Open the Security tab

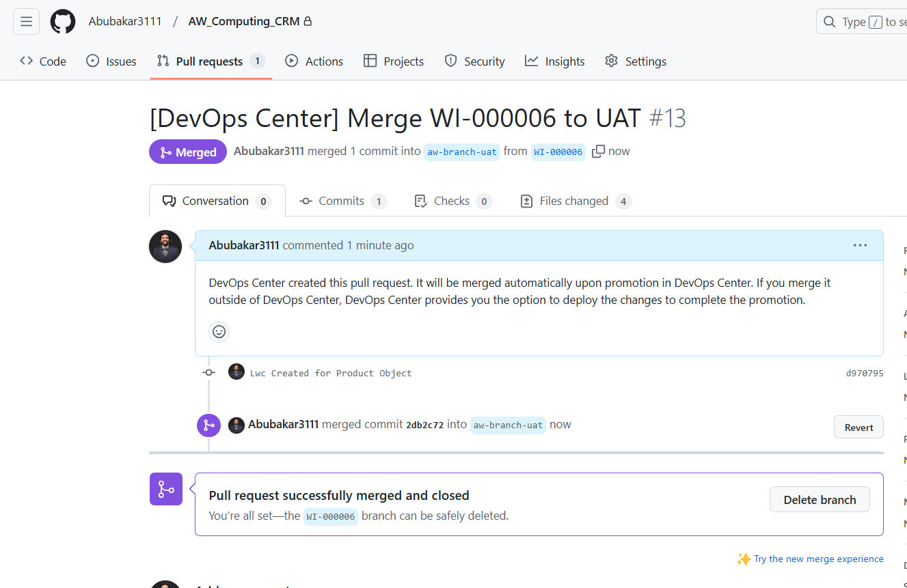click(474, 61)
